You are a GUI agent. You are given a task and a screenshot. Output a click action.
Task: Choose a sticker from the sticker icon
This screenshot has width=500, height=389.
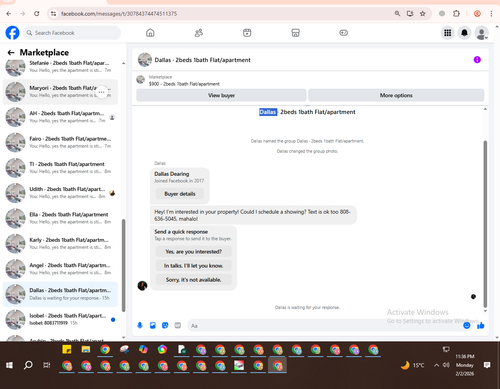[x=165, y=325]
